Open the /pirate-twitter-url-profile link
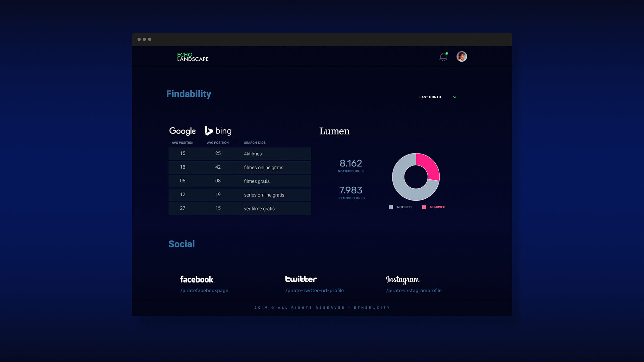The width and height of the screenshot is (644, 362). pyautogui.click(x=314, y=291)
